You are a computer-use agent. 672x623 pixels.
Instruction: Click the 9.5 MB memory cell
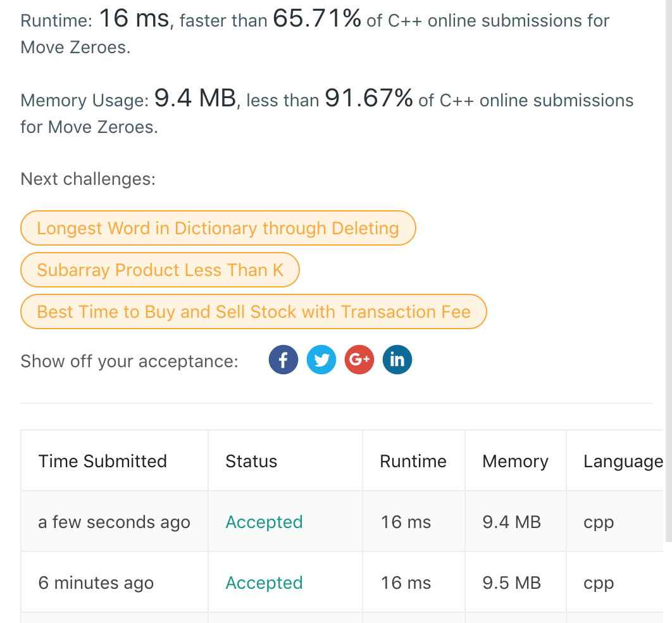point(511,583)
